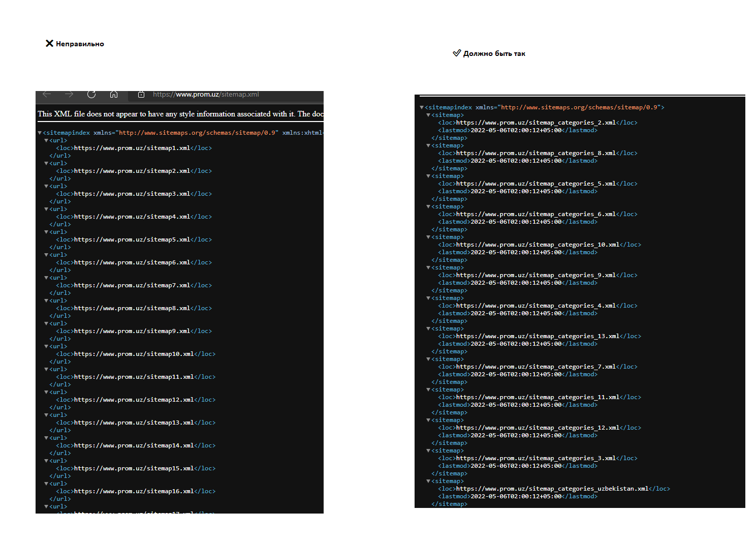756x541 pixels.
Task: Collapse the sitemap node for sitemap_categories_9.xml
Action: coord(428,267)
